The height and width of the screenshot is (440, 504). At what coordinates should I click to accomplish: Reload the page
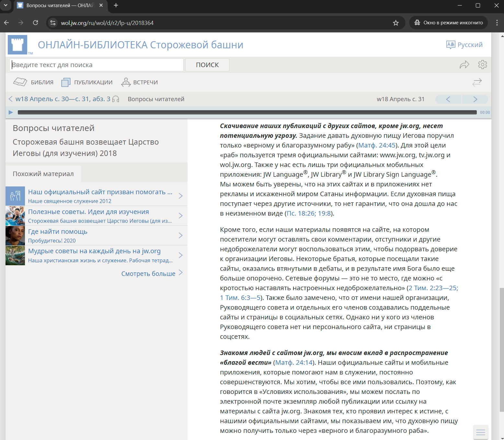(x=36, y=23)
